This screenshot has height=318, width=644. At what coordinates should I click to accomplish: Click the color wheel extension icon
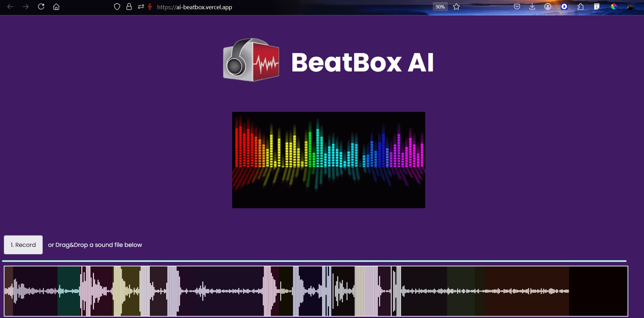point(614,6)
